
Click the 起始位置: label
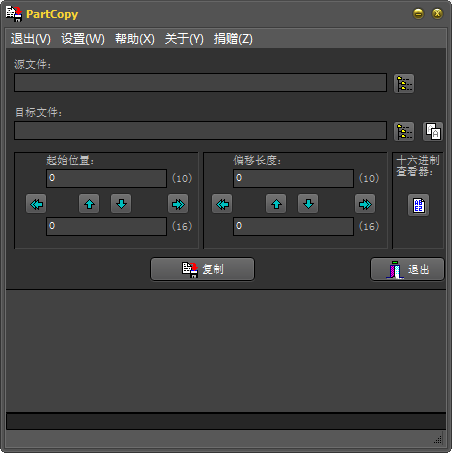pyautogui.click(x=70, y=161)
